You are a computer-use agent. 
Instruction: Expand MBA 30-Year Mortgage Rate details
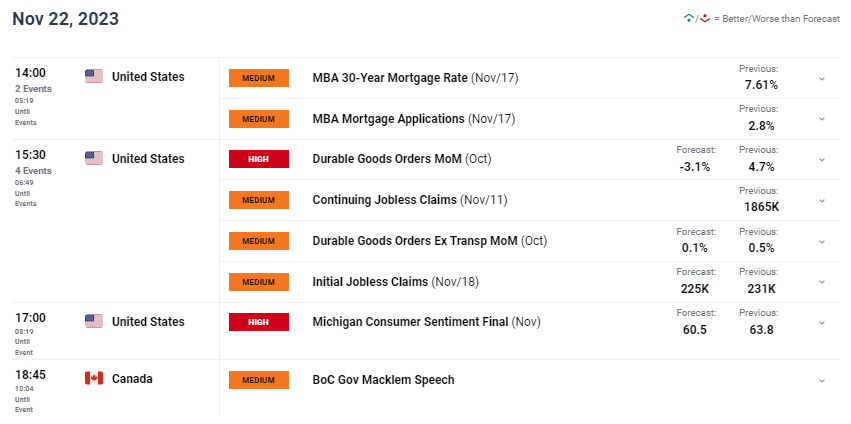822,78
